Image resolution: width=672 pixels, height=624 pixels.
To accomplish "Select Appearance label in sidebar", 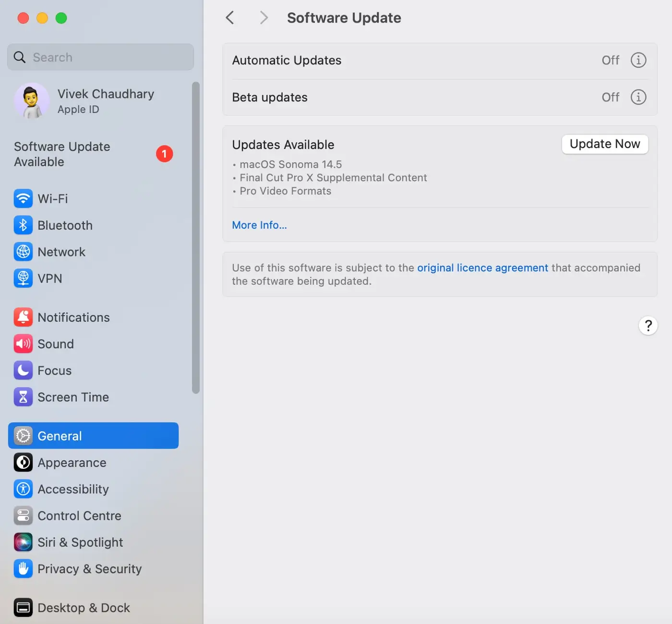I will pyautogui.click(x=72, y=463).
